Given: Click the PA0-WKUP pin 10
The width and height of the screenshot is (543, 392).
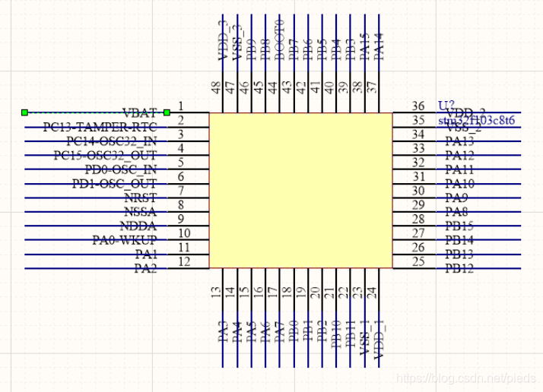Looking at the screenshot, I should (125, 240).
